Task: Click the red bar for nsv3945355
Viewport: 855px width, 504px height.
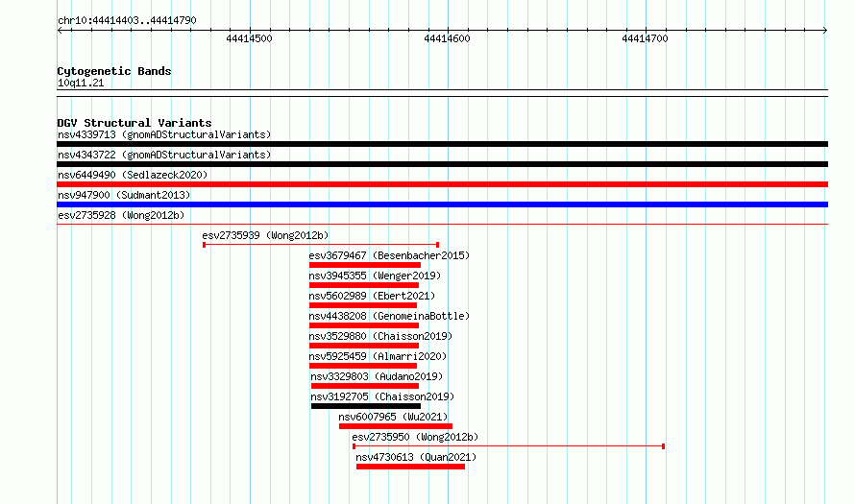Action: 364,285
